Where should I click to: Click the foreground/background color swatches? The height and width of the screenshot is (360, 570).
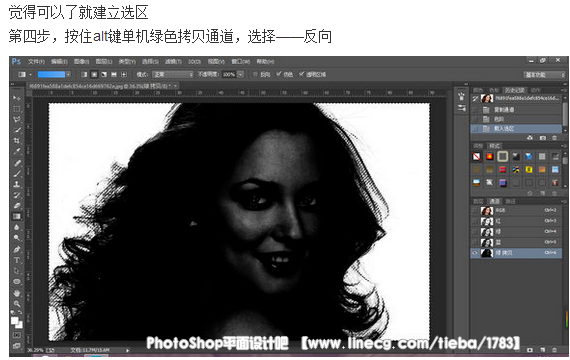pos(17,322)
